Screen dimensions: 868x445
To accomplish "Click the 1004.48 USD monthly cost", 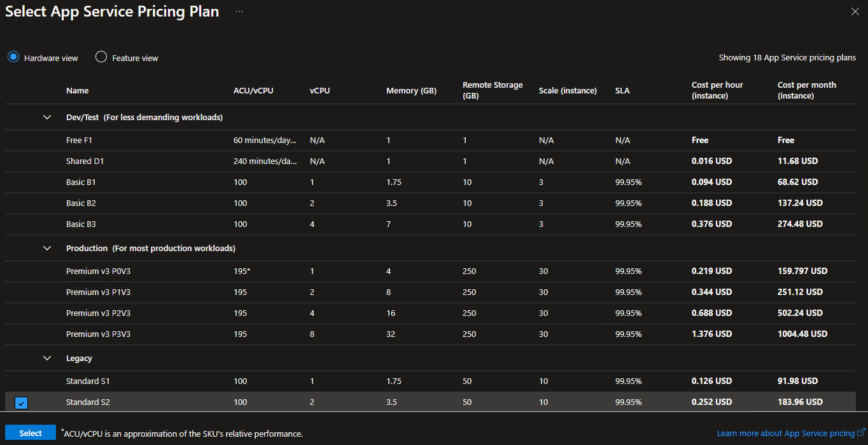I will pos(802,334).
